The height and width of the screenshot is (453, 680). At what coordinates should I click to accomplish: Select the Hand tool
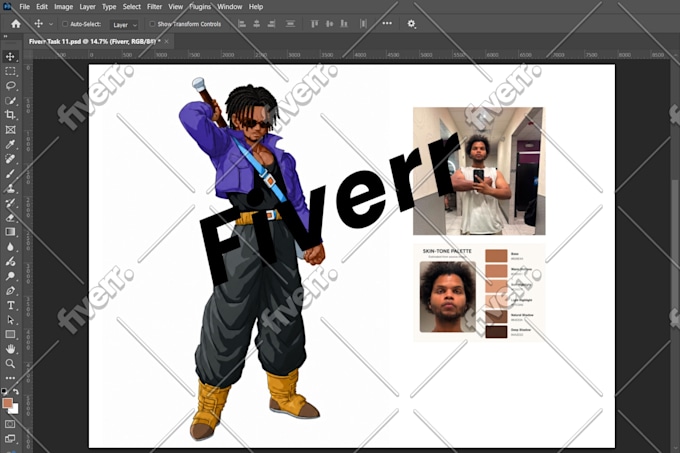click(x=10, y=349)
